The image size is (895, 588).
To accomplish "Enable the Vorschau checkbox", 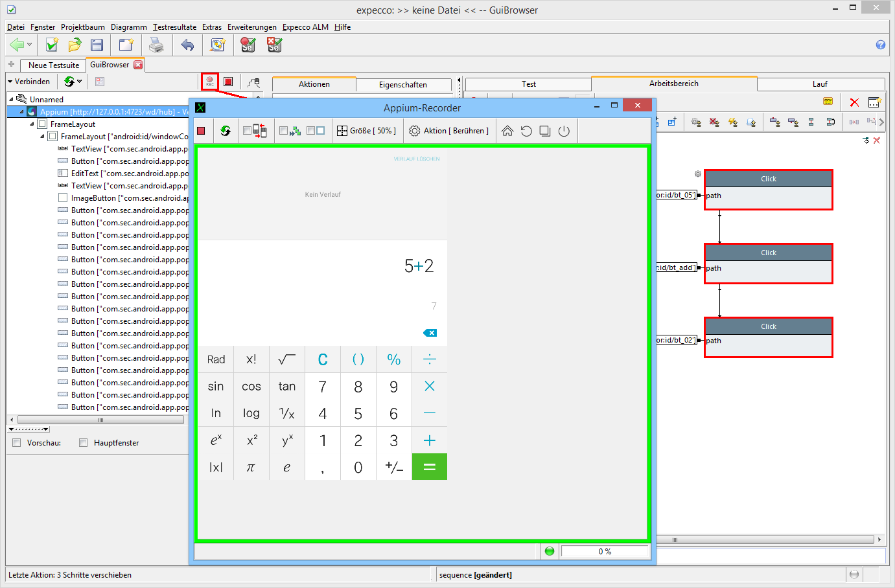I will pyautogui.click(x=17, y=443).
